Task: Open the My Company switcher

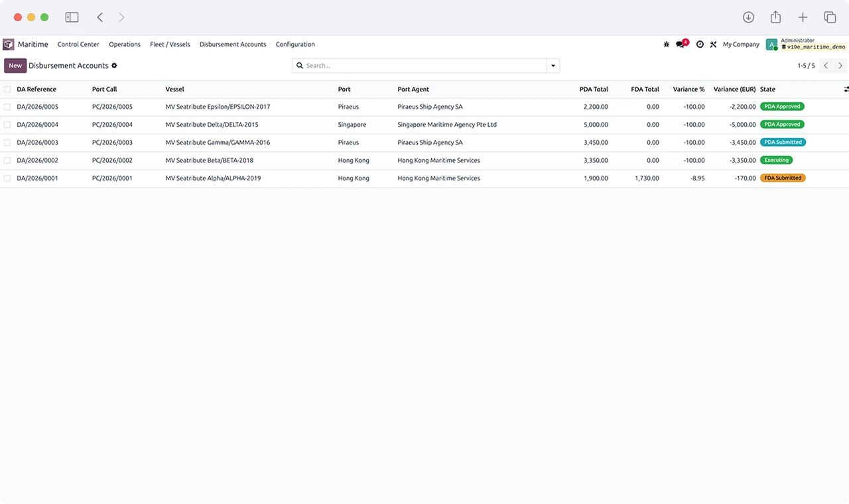Action: 741,44
